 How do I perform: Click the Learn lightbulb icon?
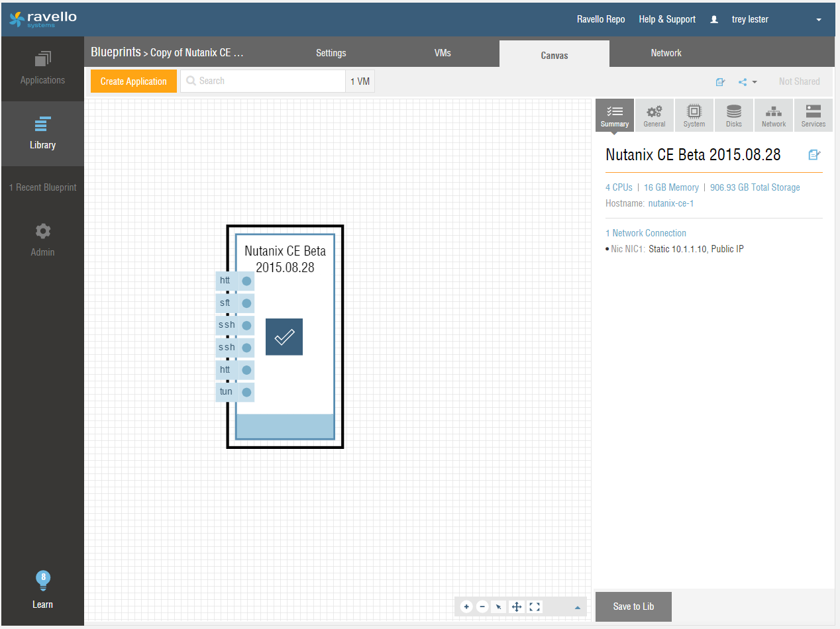42,581
